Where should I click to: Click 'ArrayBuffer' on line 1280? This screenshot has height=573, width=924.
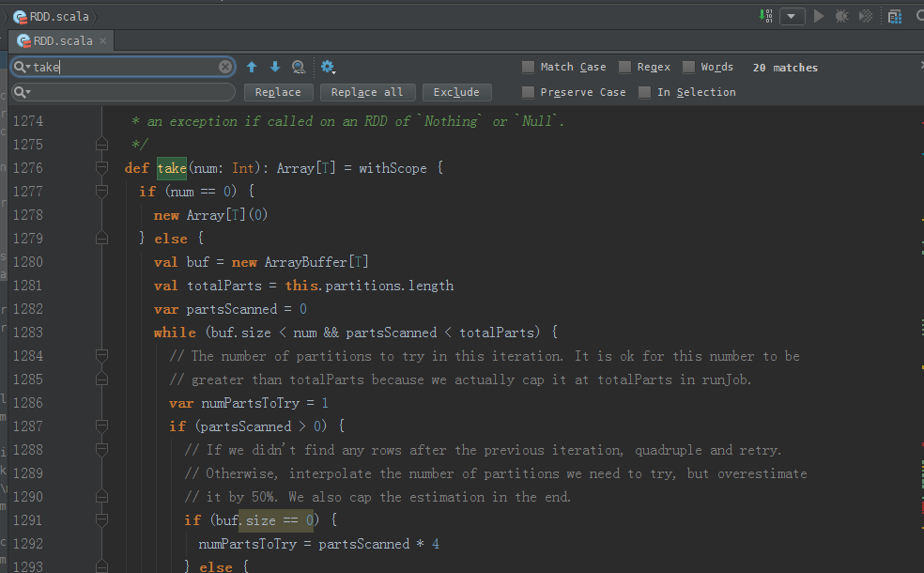tap(305, 262)
